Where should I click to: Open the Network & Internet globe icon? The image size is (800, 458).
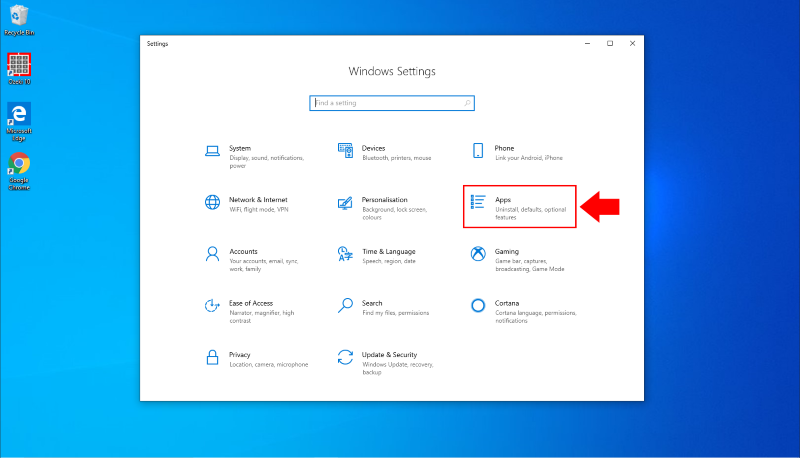[212, 202]
